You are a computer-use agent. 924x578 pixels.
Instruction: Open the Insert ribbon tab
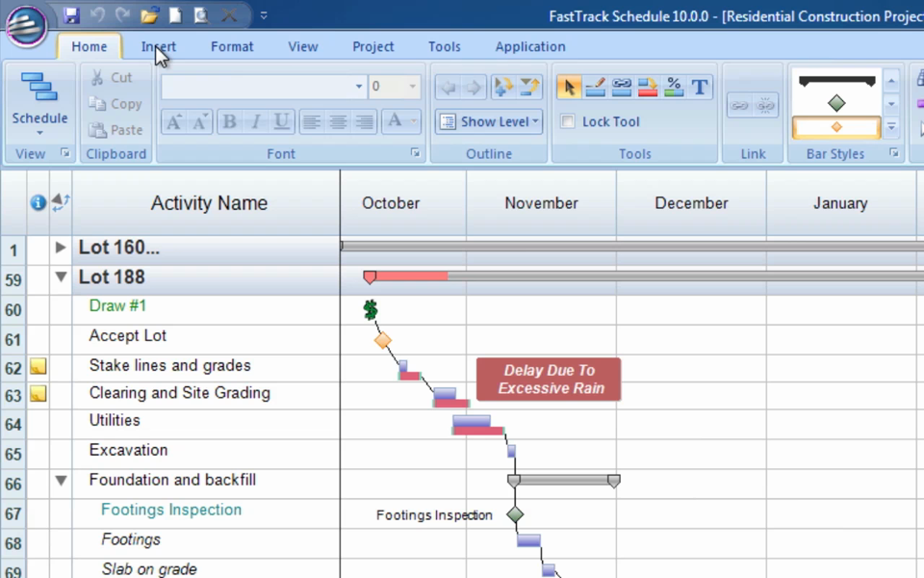159,46
